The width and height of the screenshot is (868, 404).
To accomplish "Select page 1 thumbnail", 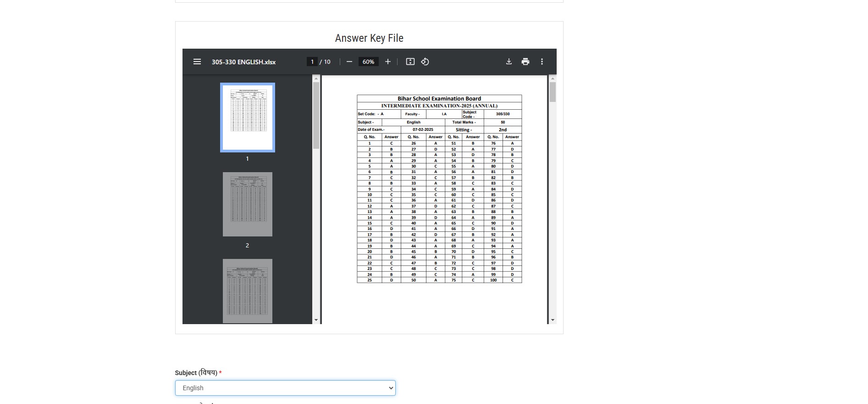I will (248, 118).
